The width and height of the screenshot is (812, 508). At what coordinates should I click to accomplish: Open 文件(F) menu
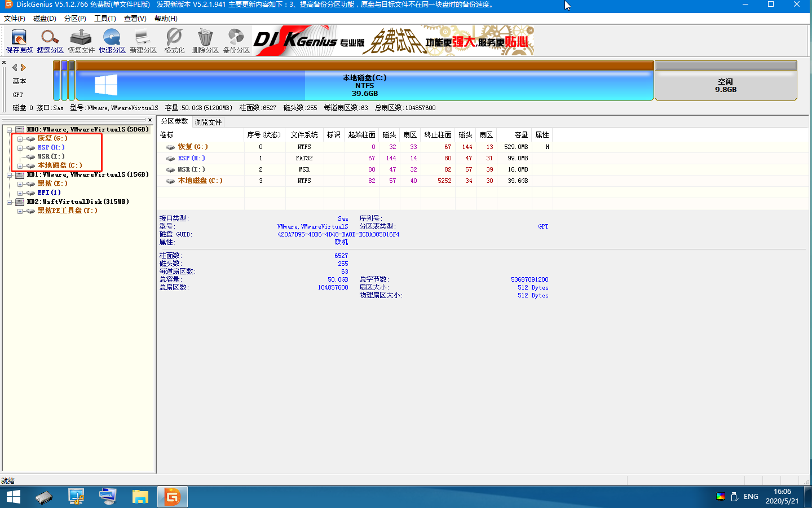15,19
